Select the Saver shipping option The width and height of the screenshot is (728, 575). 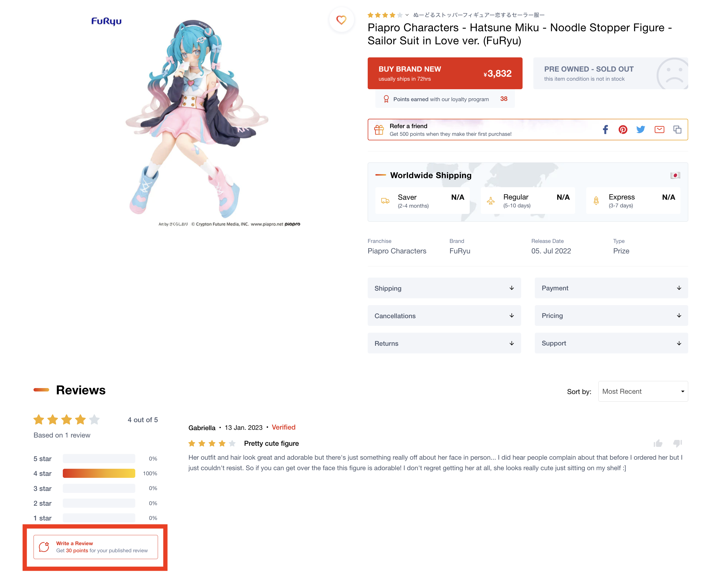coord(422,201)
